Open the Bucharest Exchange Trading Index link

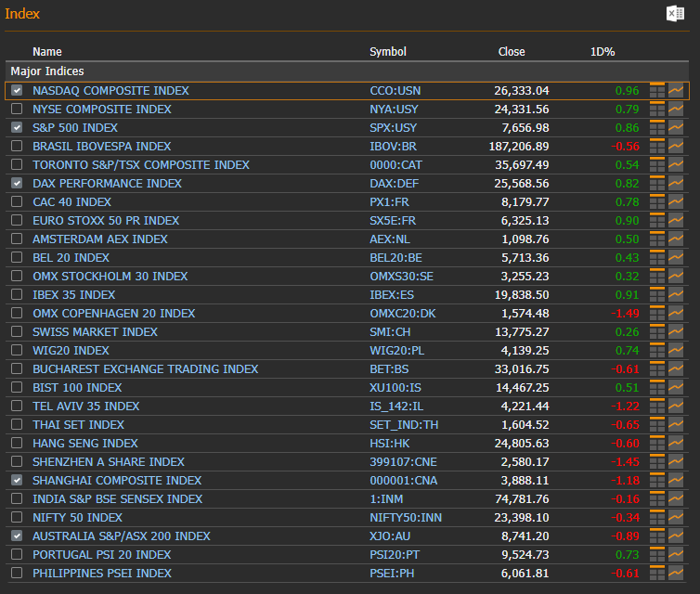pyautogui.click(x=146, y=369)
